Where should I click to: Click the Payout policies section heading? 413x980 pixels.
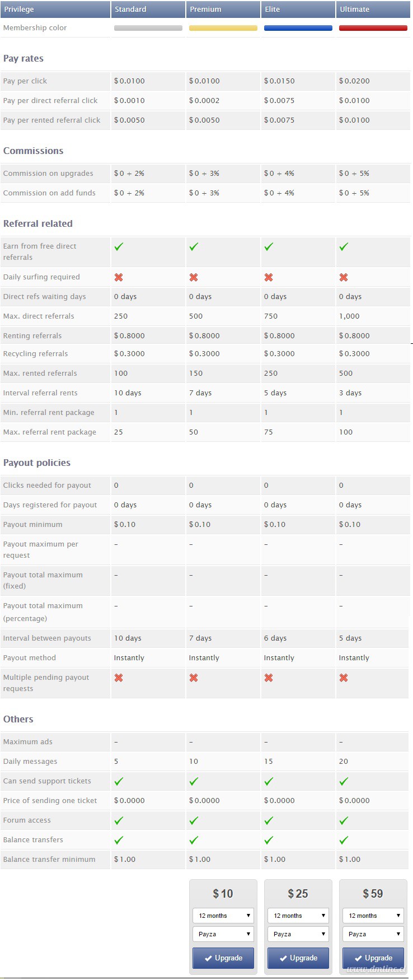click(37, 463)
